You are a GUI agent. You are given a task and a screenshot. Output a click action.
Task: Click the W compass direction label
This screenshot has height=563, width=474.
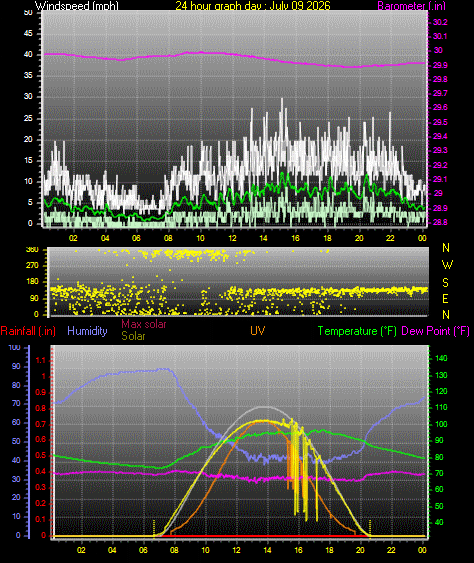tap(447, 265)
